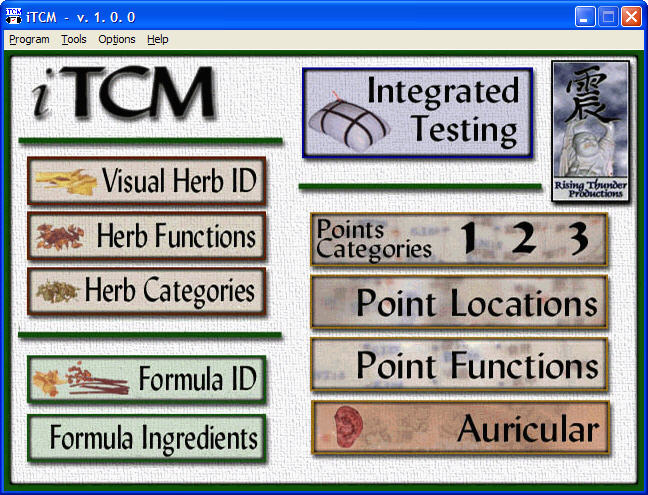Open the Auricular section
The image size is (648, 495).
click(460, 428)
